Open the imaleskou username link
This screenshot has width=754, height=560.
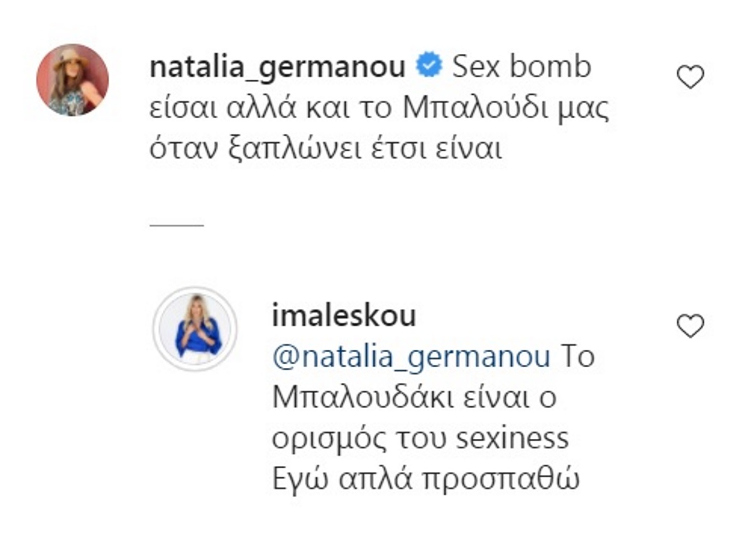(x=344, y=317)
